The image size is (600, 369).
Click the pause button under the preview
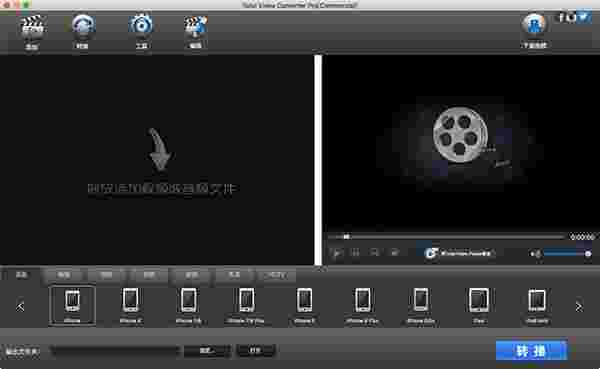point(355,253)
